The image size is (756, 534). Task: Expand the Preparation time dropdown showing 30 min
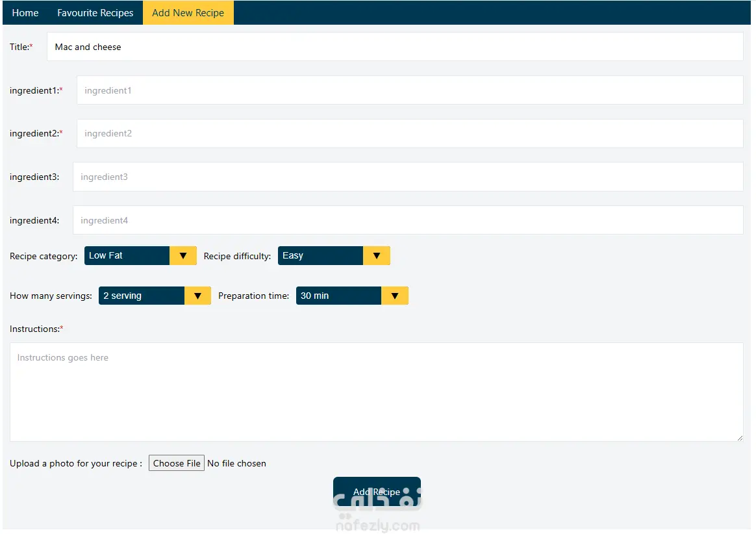(x=352, y=296)
